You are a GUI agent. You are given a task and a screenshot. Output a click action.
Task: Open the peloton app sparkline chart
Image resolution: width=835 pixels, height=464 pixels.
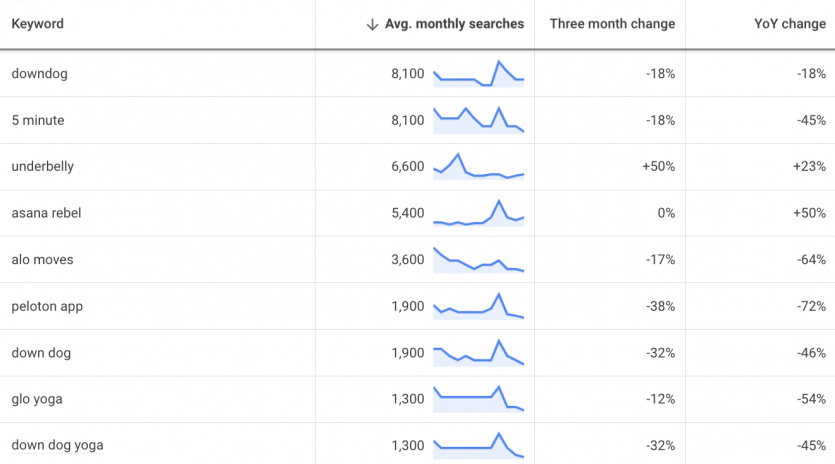point(479,306)
